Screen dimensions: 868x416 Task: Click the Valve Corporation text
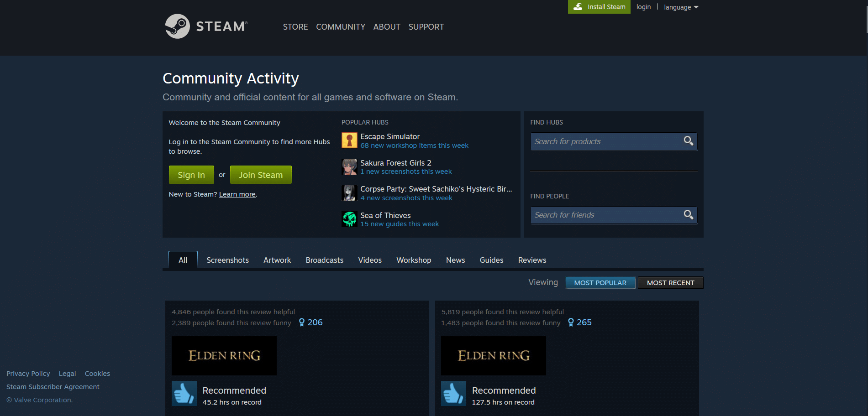click(40, 400)
